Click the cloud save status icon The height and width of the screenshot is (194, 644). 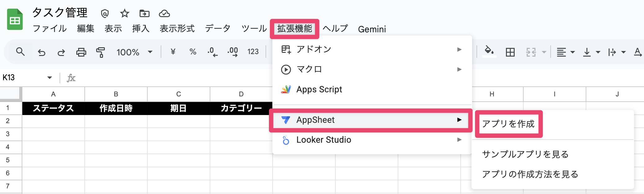pyautogui.click(x=164, y=13)
